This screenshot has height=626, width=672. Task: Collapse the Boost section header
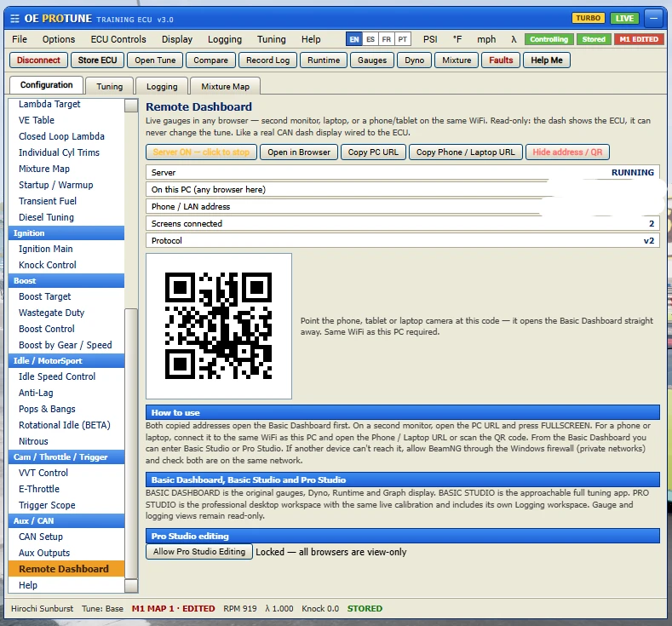[66, 281]
